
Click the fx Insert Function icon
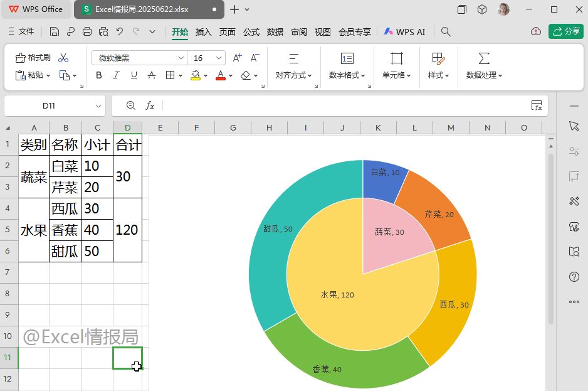(150, 105)
